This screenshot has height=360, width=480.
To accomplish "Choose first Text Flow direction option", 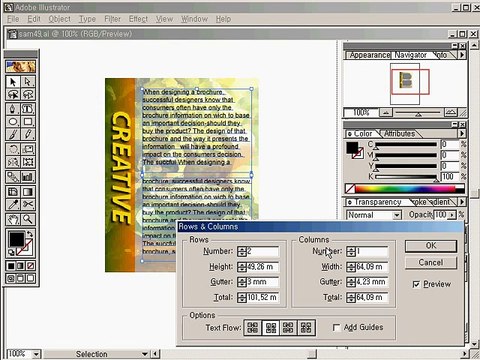I will (253, 327).
